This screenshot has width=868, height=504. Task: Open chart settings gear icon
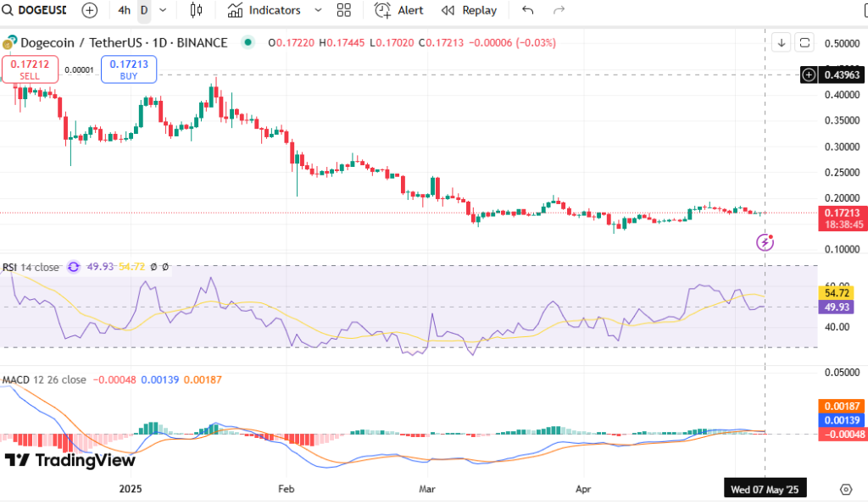[x=846, y=489]
